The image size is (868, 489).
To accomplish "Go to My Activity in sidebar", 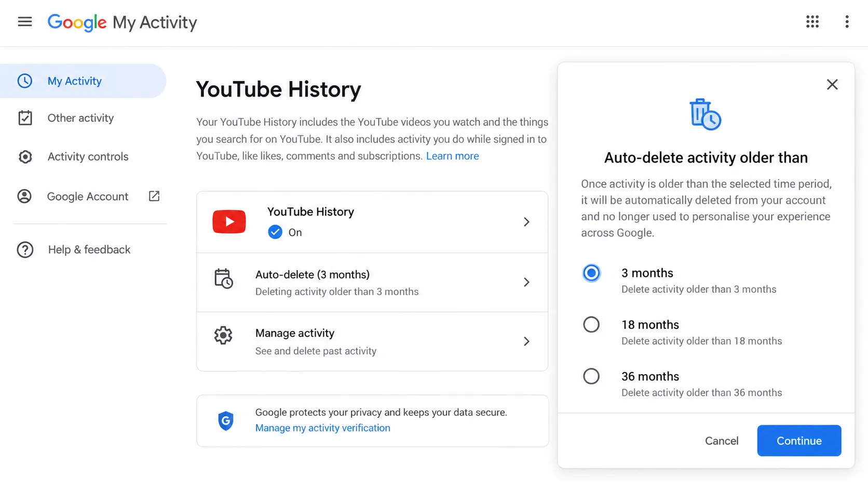I will click(83, 81).
